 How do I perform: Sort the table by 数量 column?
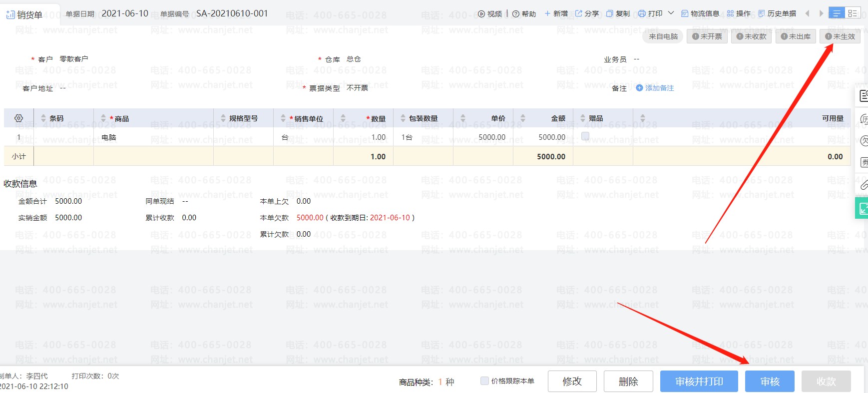pos(343,118)
